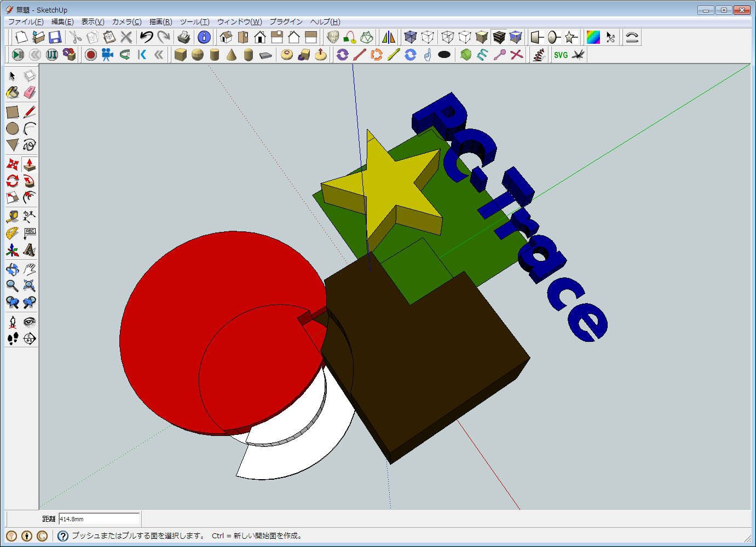756x547 pixels.
Task: Select the Axes tool
Action: coord(13,250)
